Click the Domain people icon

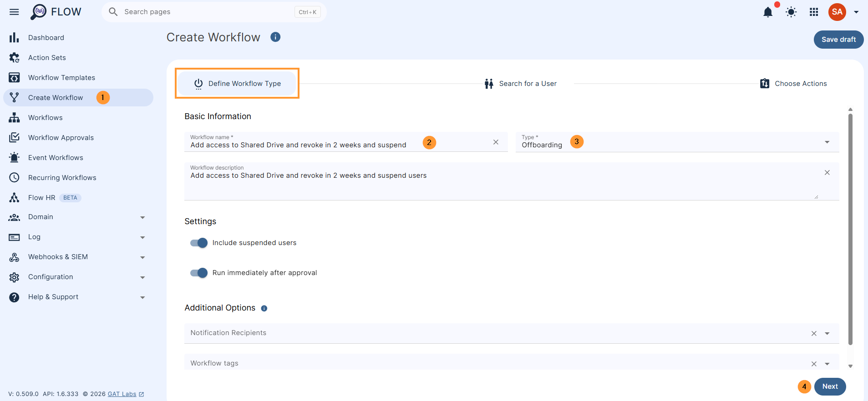click(x=14, y=217)
